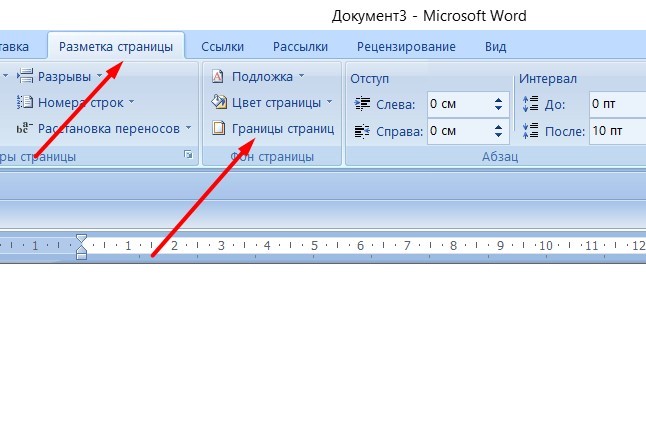Click the Подложка watermark icon
This screenshot has height=430, width=646.
click(x=218, y=76)
